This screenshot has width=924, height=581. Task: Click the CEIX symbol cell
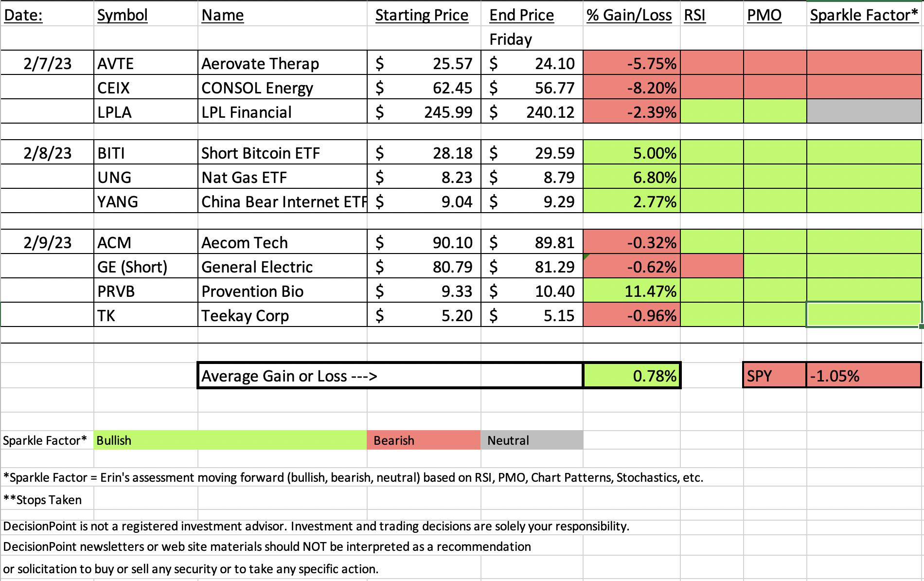145,87
